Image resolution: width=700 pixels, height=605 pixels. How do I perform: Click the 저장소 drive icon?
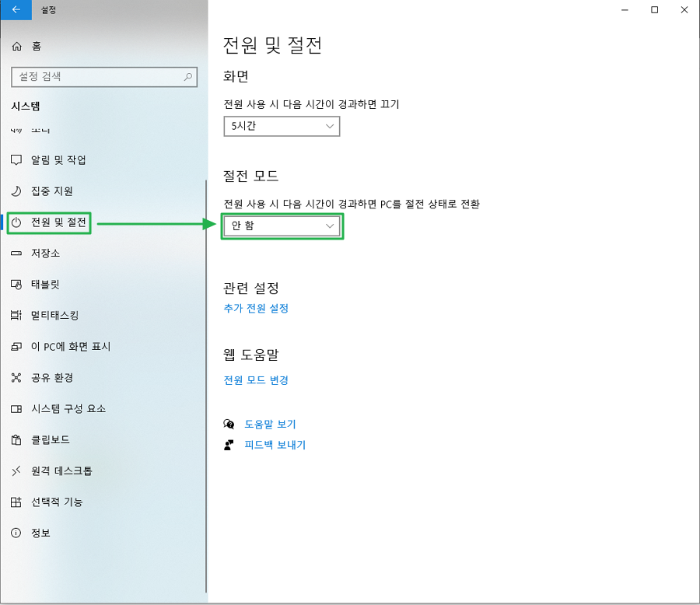pyautogui.click(x=16, y=254)
